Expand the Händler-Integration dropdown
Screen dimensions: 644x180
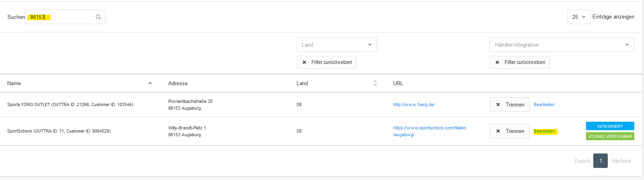tap(562, 45)
